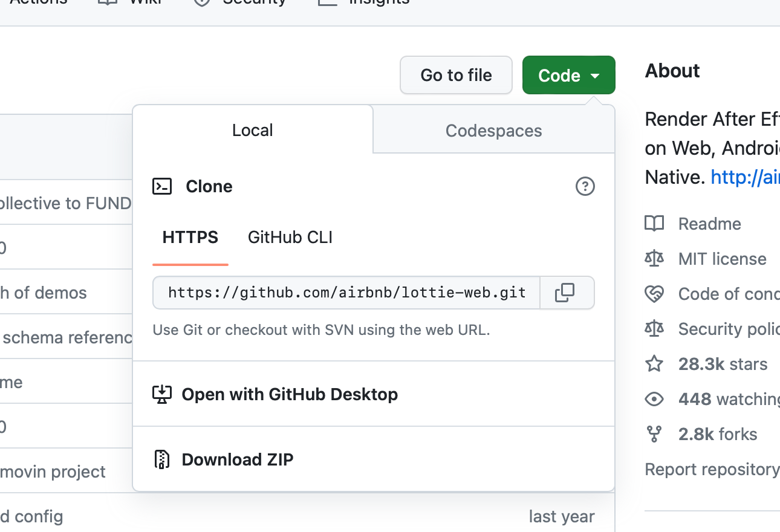Open the 448 watching link
780x532 pixels.
729,399
